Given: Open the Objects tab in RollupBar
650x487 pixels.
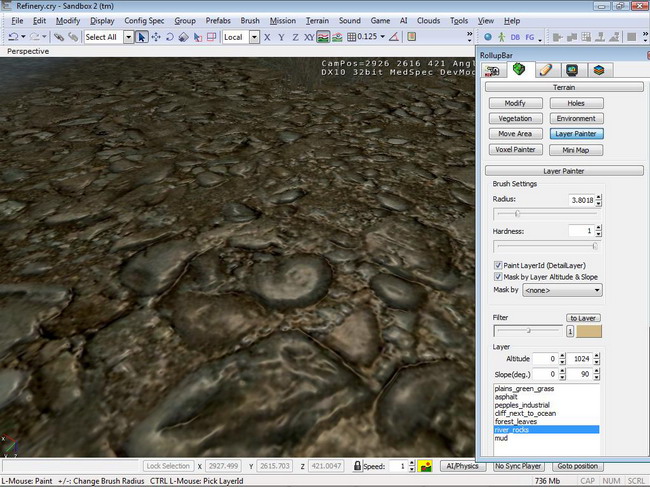Looking at the screenshot, I should [492, 70].
